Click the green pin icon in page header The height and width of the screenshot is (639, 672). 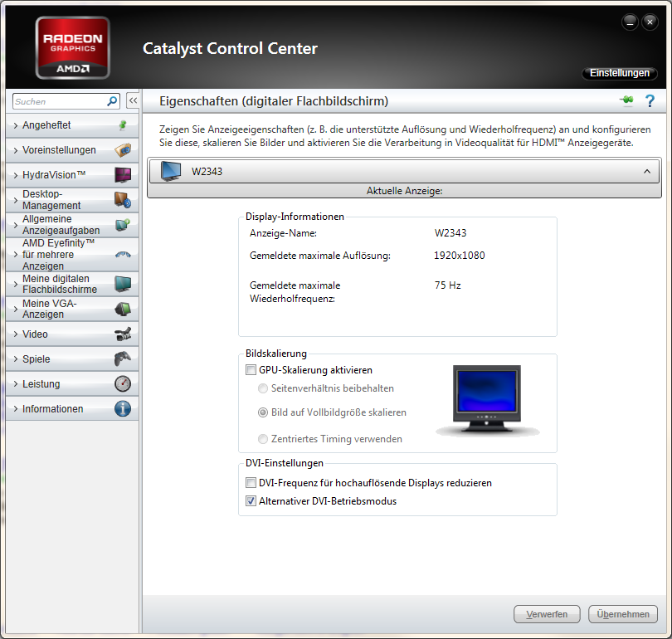pos(626,100)
